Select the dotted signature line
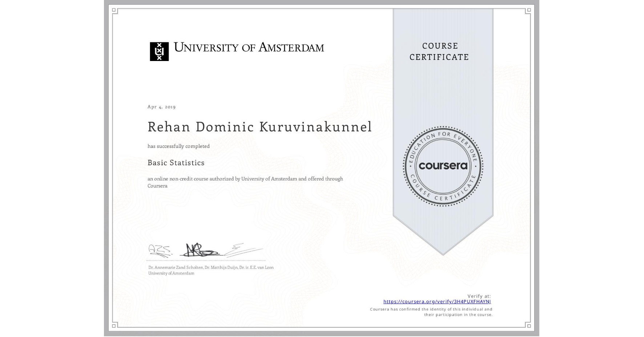This screenshot has width=644, height=337. coord(205,259)
